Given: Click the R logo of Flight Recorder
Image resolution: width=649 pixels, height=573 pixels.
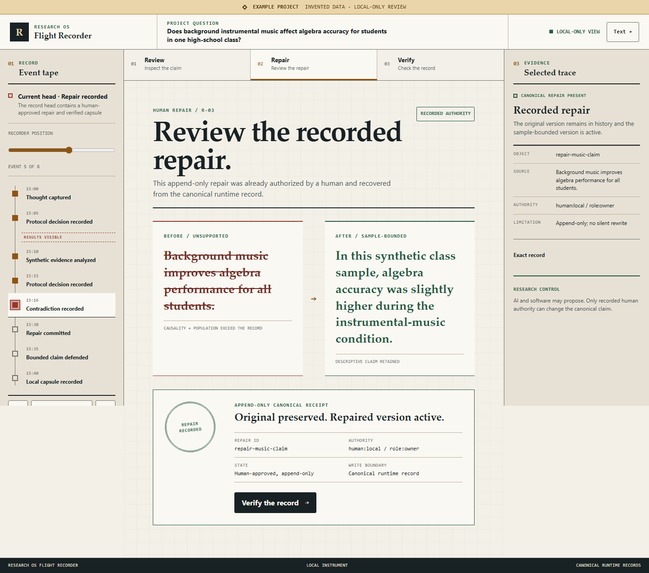Looking at the screenshot, I should (x=19, y=32).
